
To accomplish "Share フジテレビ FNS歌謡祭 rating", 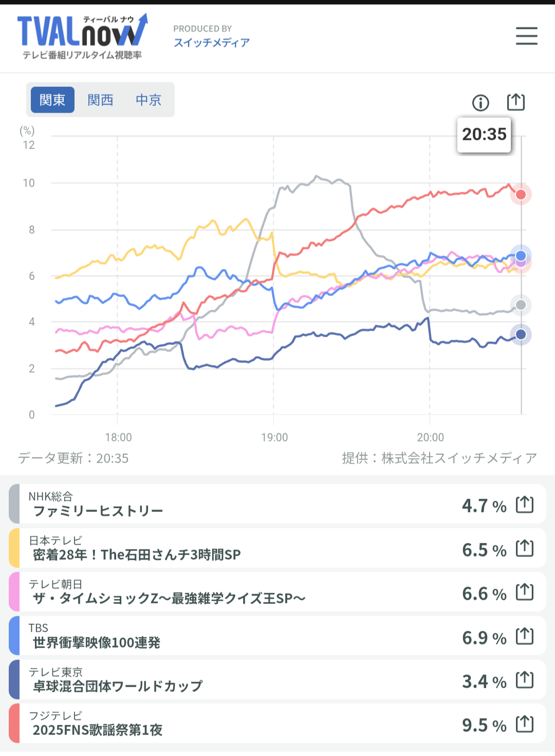I will [x=524, y=724].
